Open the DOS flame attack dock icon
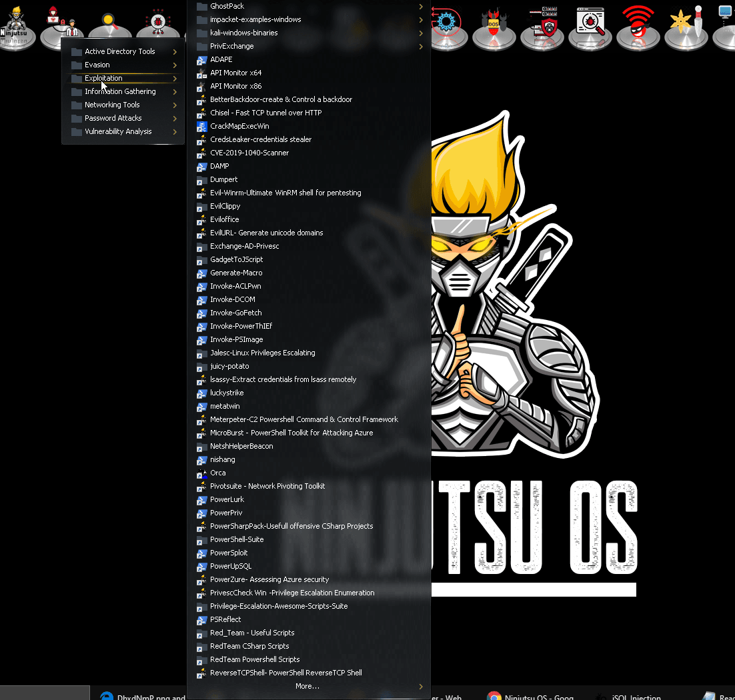 click(x=494, y=26)
